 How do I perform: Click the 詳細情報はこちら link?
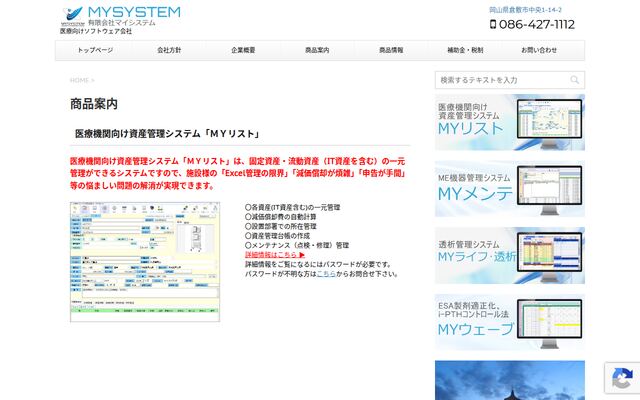point(275,255)
